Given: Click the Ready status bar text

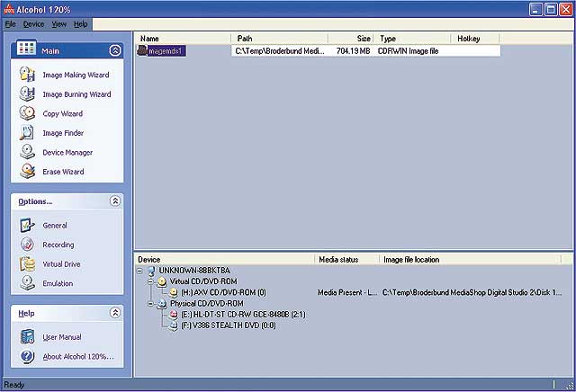Looking at the screenshot, I should point(14,385).
